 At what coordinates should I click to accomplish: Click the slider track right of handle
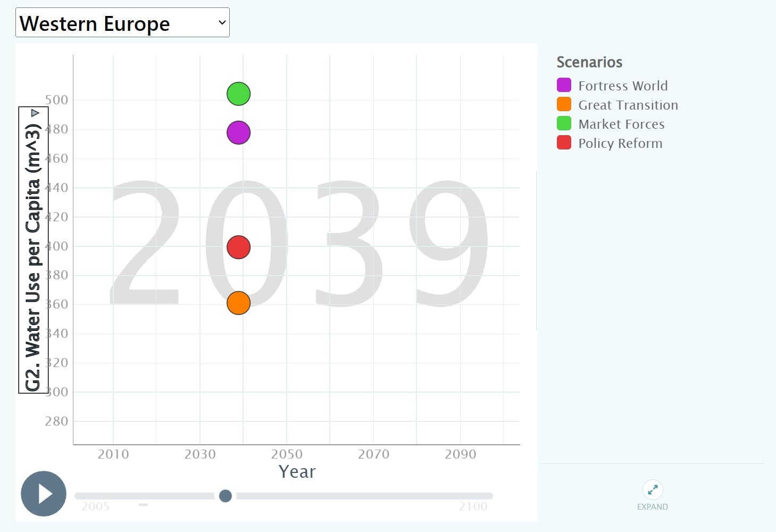[364, 496]
